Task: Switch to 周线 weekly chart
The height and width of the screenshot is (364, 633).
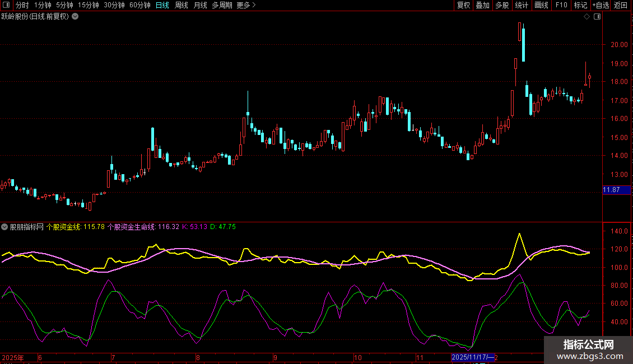Action: [181, 5]
